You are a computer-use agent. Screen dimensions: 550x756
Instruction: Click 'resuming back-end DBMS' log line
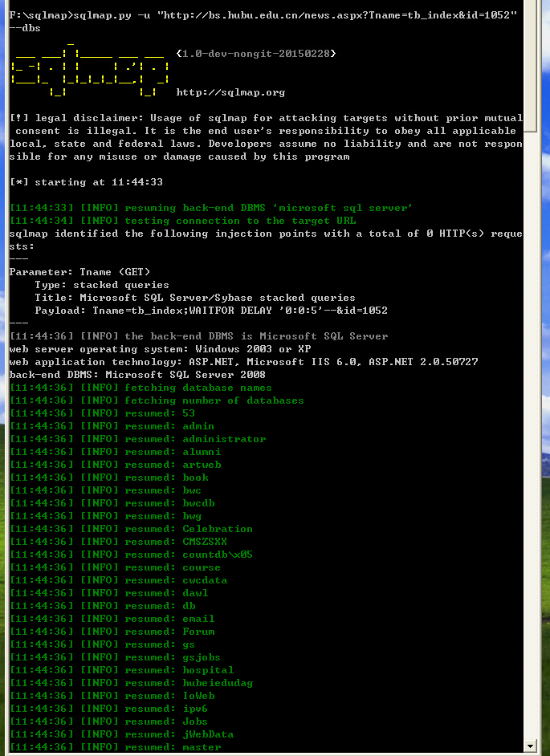tap(211, 208)
